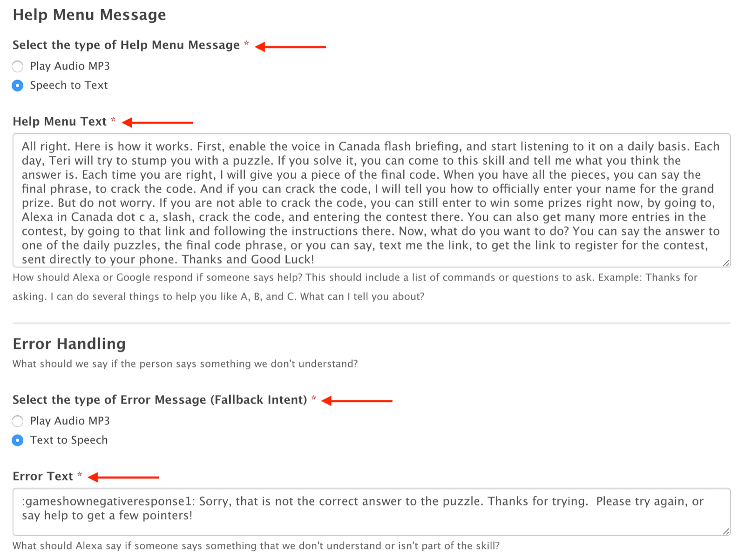Choose Play Audio MP3 for Error Message
Screen dimensions: 745x560
point(18,421)
